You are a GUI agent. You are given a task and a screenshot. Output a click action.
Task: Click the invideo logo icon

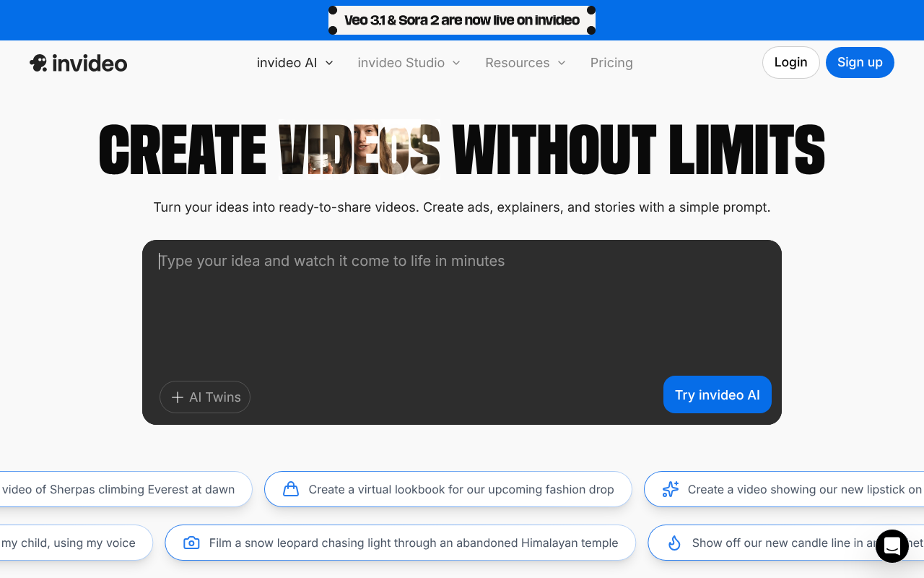point(39,63)
